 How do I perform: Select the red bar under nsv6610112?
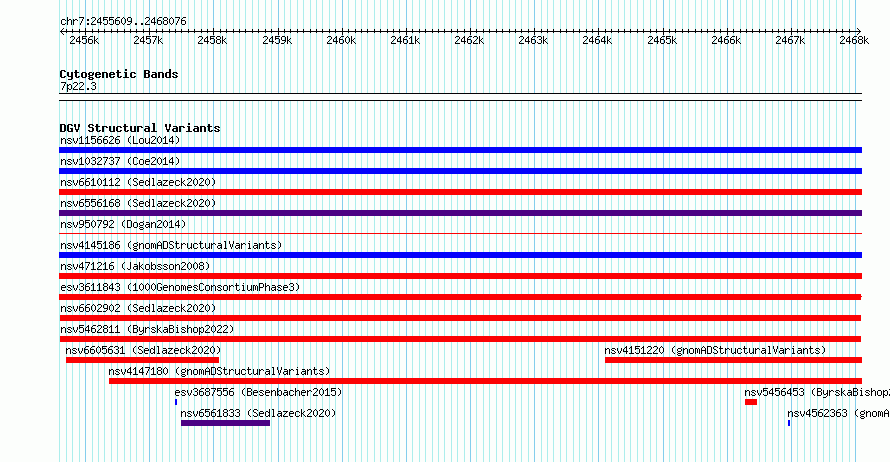click(x=460, y=192)
